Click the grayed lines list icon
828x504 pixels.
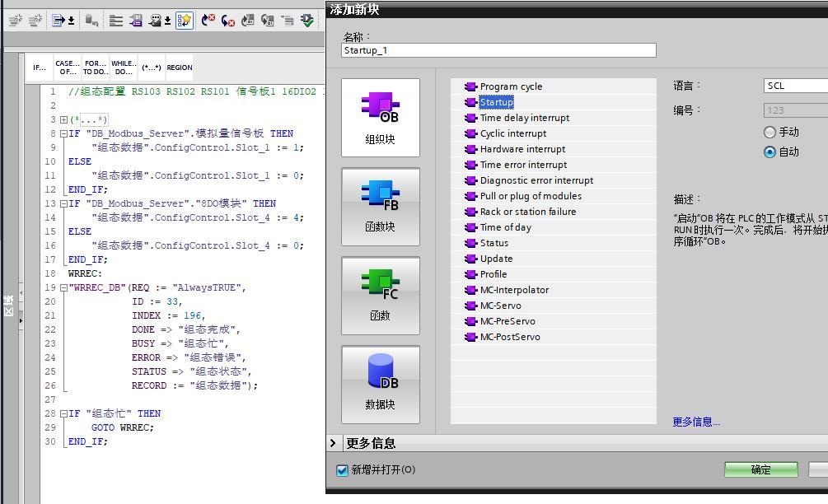tap(288, 21)
